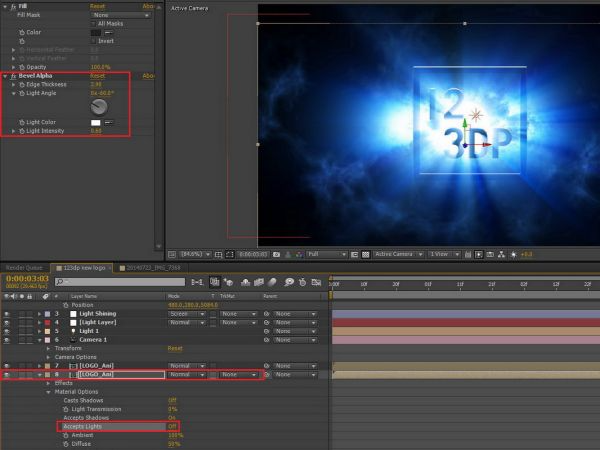
Task: Hide the [Light Layer] layer
Action: pyautogui.click(x=7, y=323)
